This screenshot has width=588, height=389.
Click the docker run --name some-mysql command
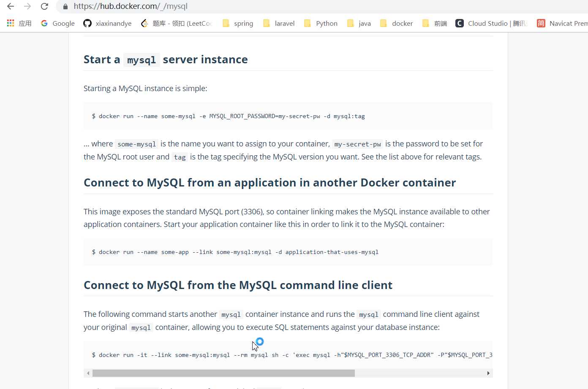click(x=229, y=116)
